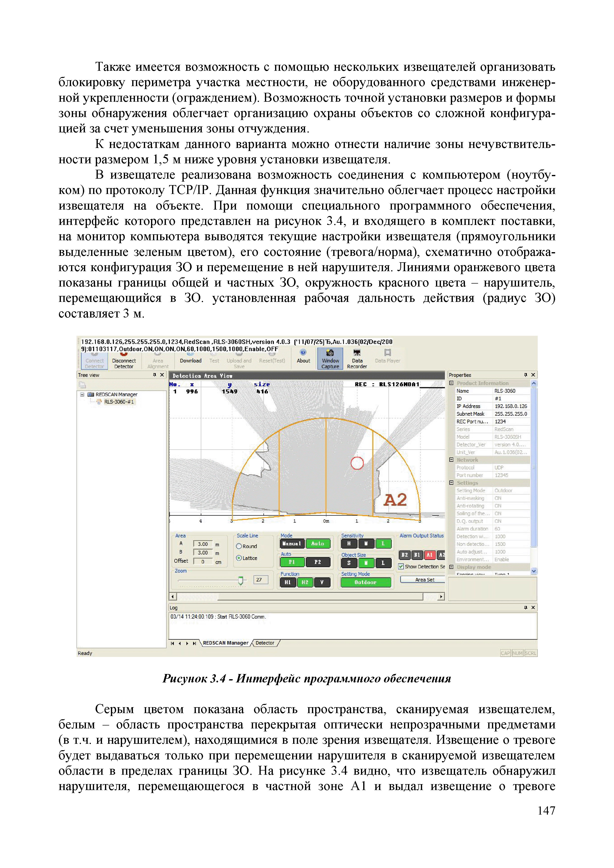
Task: Switch to the REDSCAN Manager tab
Action: pyautogui.click(x=226, y=643)
